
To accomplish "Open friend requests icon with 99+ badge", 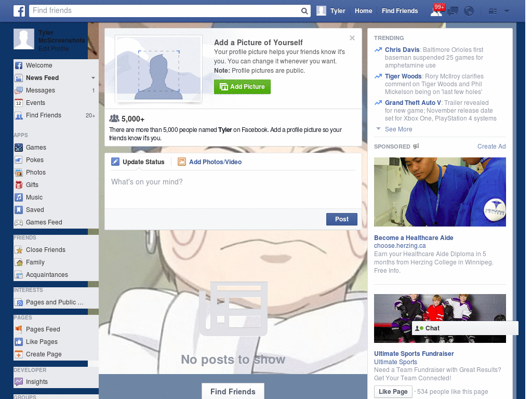I will pyautogui.click(x=437, y=10).
